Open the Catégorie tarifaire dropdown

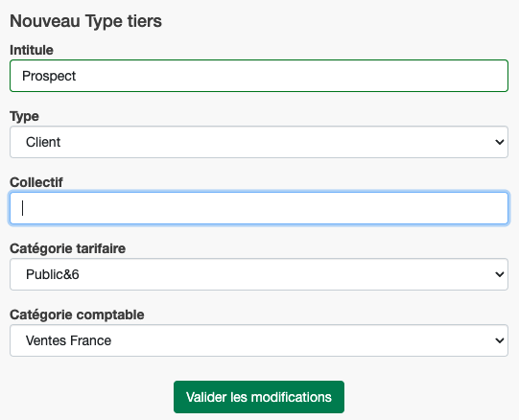259,274
